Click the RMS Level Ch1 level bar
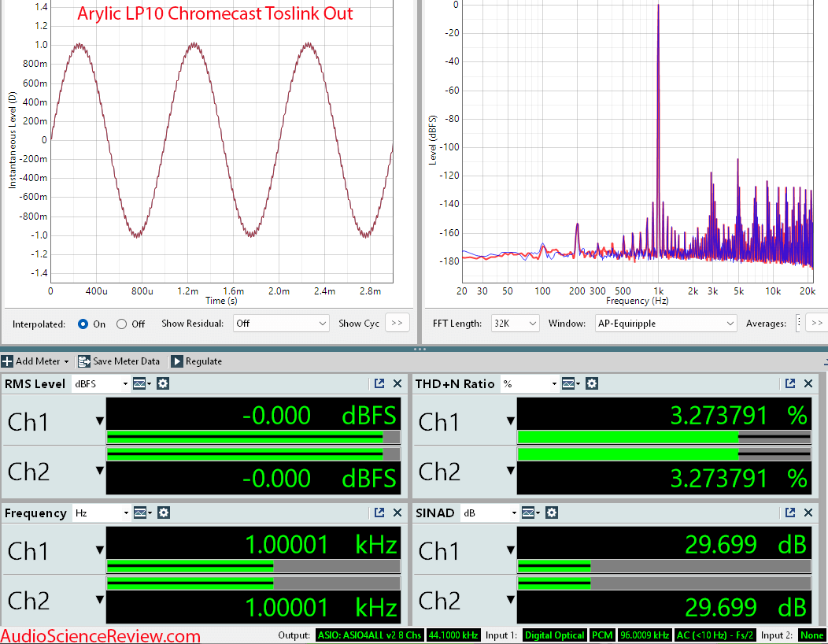 click(253, 437)
